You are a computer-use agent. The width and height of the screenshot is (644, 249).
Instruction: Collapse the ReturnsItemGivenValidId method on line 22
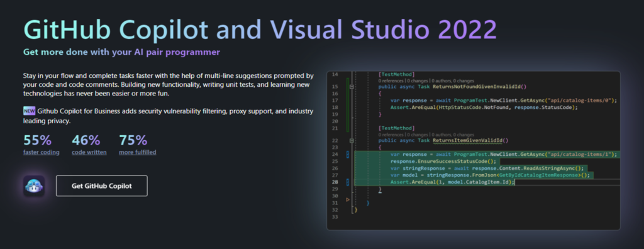click(351, 140)
